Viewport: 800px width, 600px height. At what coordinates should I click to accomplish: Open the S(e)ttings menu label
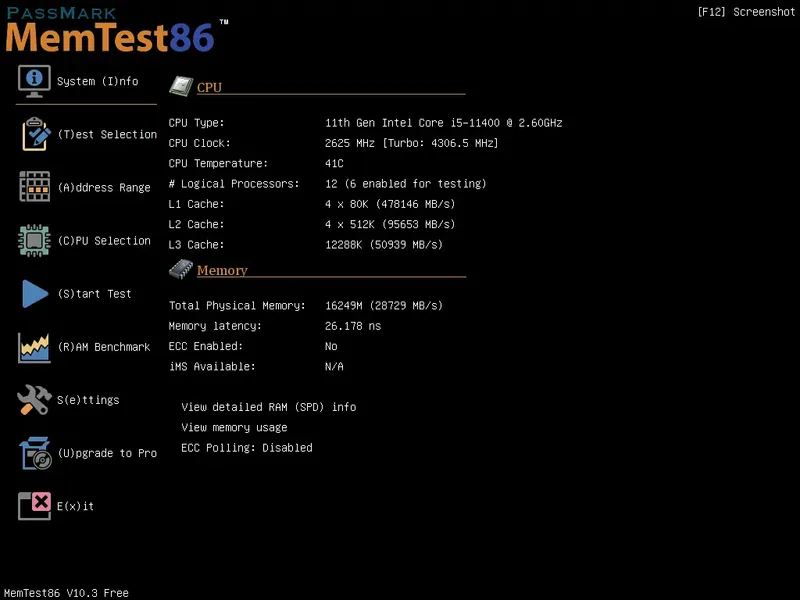pyautogui.click(x=88, y=400)
